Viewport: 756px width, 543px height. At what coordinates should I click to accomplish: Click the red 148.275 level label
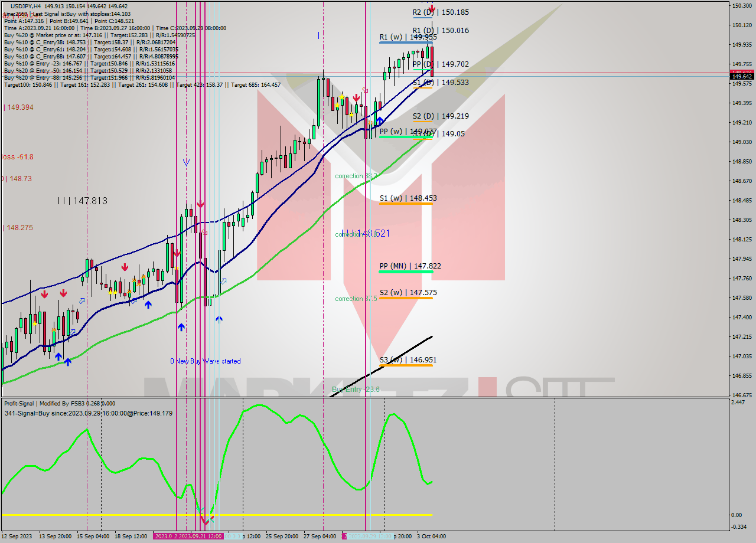[18, 227]
